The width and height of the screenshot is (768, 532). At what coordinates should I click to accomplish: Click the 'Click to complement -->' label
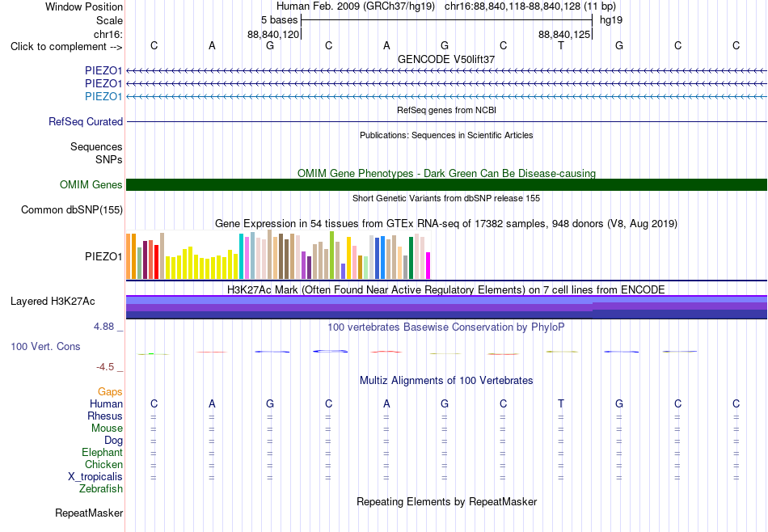tap(66, 47)
